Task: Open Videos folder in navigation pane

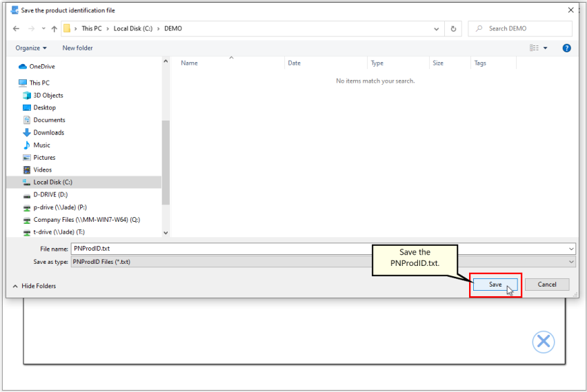Action: 37,169
